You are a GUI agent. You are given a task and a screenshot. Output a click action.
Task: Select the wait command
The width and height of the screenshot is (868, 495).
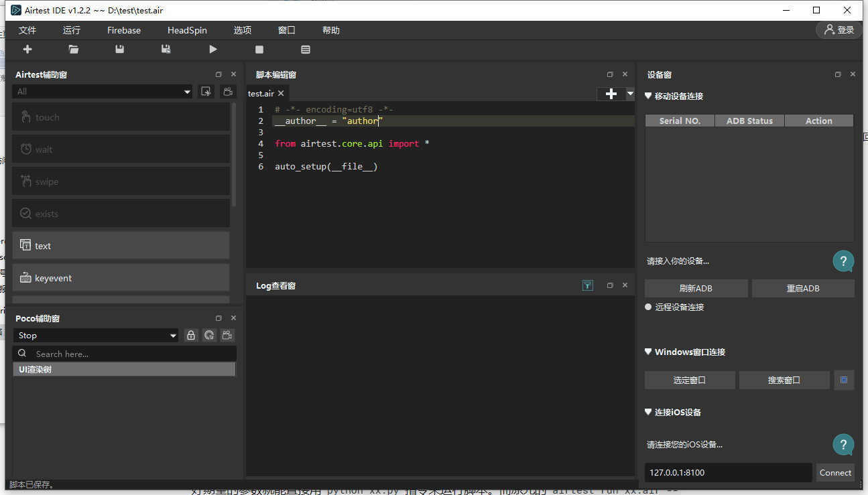coord(121,149)
